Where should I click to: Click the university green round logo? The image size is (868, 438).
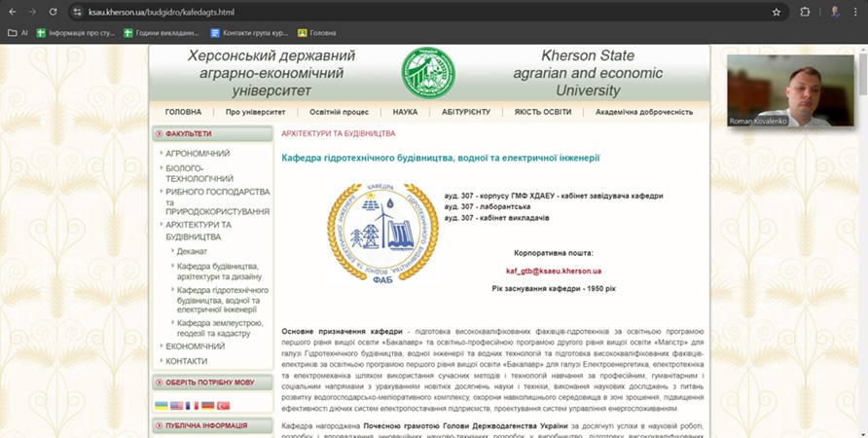428,73
